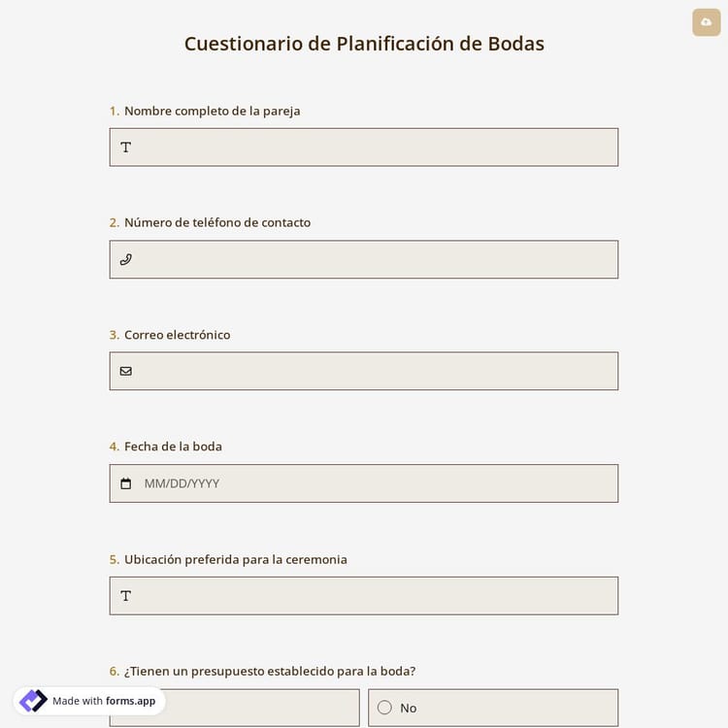This screenshot has width=728, height=728.
Task: Click the text icon in ceremony location field
Action: point(125,596)
